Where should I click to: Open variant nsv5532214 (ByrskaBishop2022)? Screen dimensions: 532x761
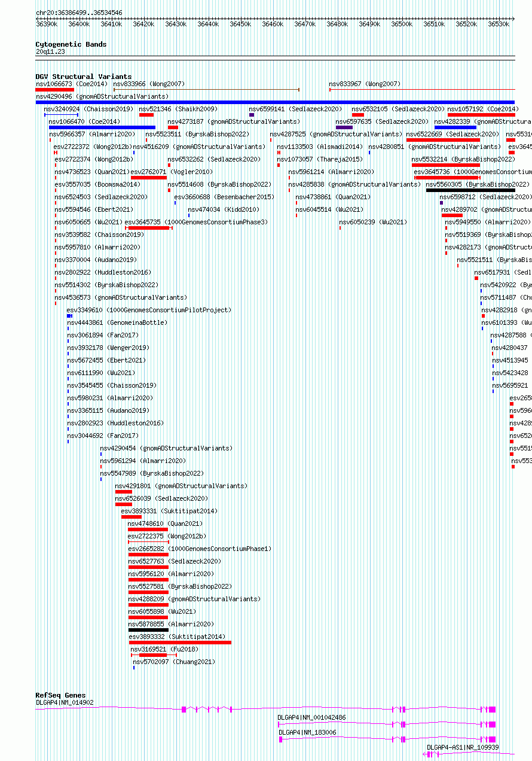click(463, 160)
